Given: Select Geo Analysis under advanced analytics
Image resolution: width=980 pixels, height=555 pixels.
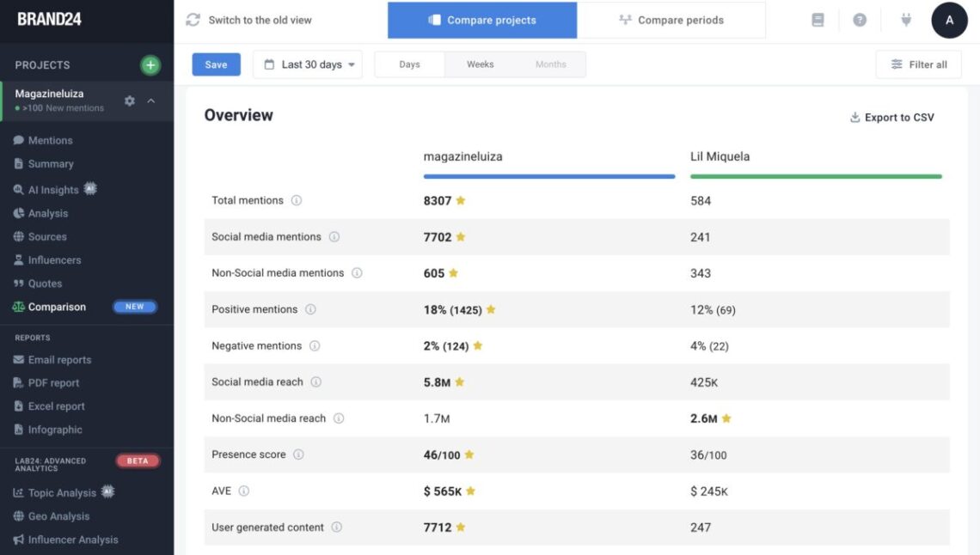Looking at the screenshot, I should click(53, 515).
